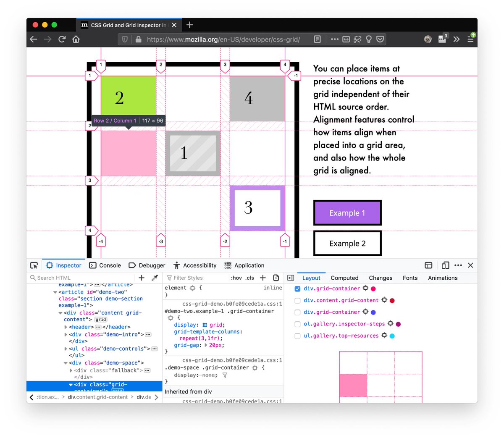The height and width of the screenshot is (438, 504).
Task: Collapse the div.demo-space node
Action: click(x=66, y=363)
